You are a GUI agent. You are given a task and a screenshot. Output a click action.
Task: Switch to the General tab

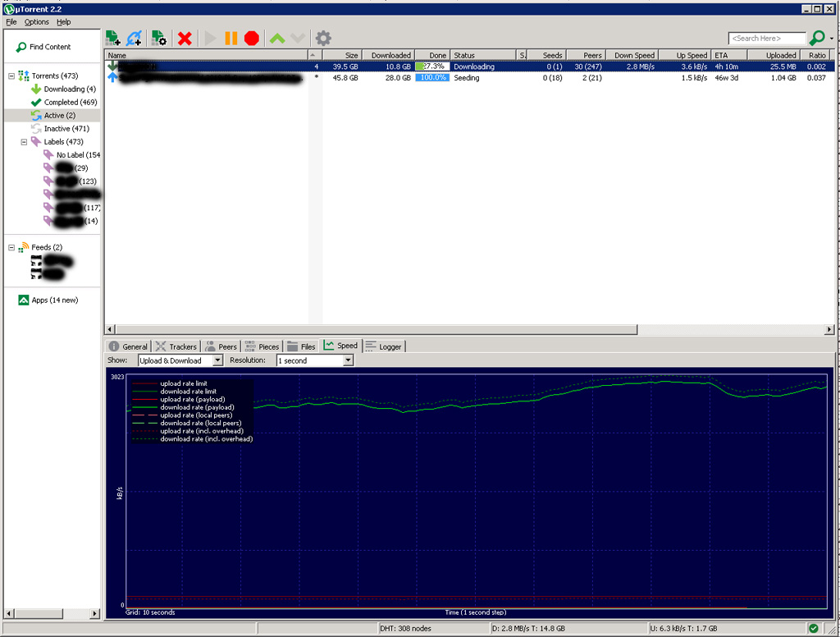coord(129,347)
